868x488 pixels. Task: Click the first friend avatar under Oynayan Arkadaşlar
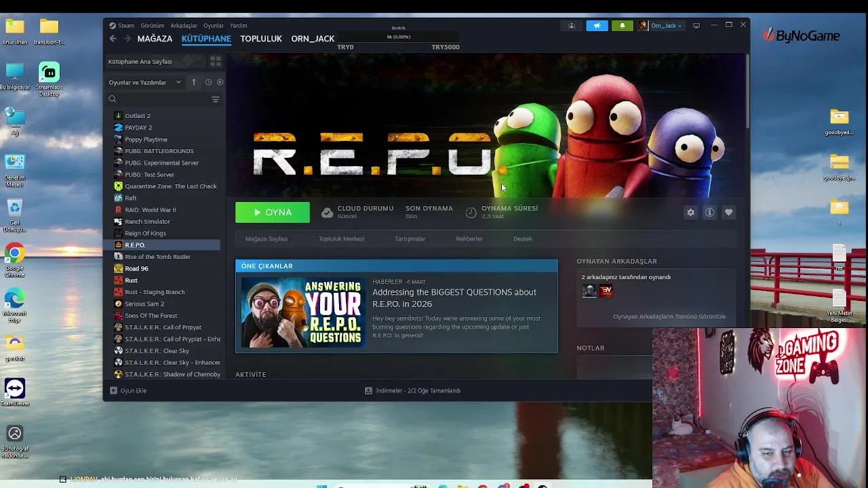(589, 291)
